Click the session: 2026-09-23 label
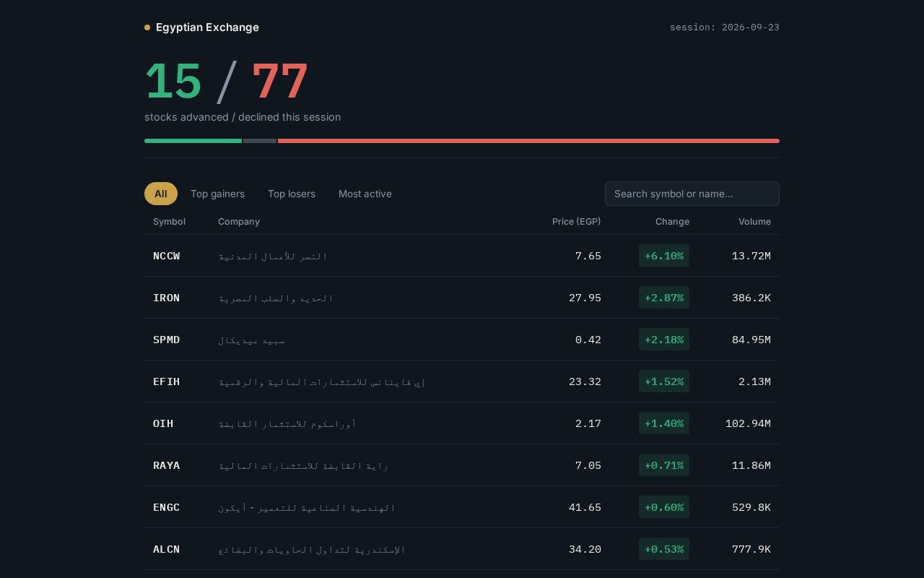Viewport: 924px width, 578px height. click(x=725, y=27)
